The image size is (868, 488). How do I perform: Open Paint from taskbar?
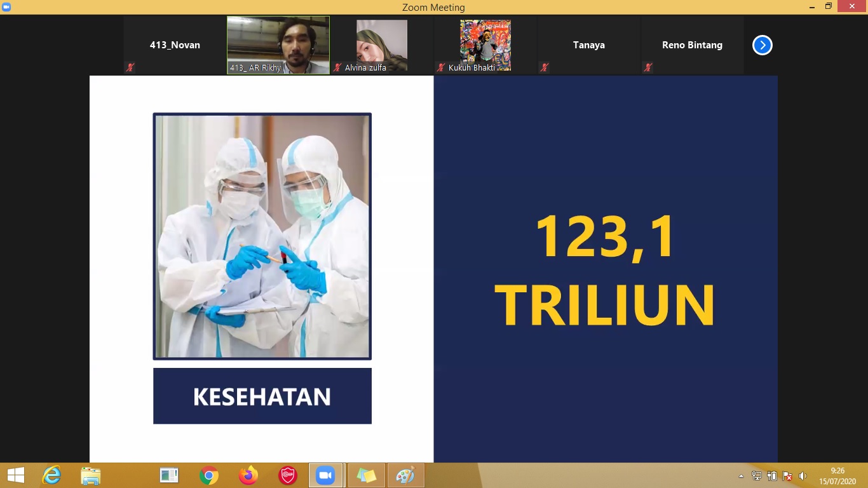coord(405,475)
